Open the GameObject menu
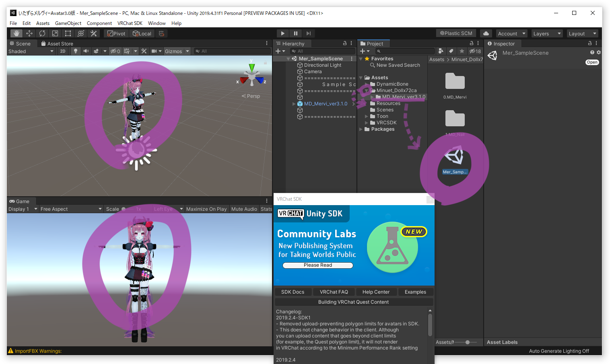 click(x=68, y=23)
